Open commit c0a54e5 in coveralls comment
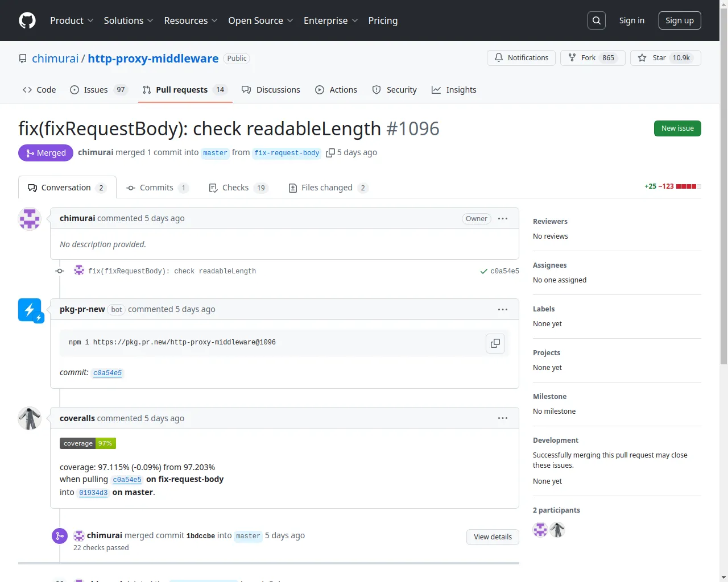This screenshot has height=582, width=728. (x=127, y=480)
